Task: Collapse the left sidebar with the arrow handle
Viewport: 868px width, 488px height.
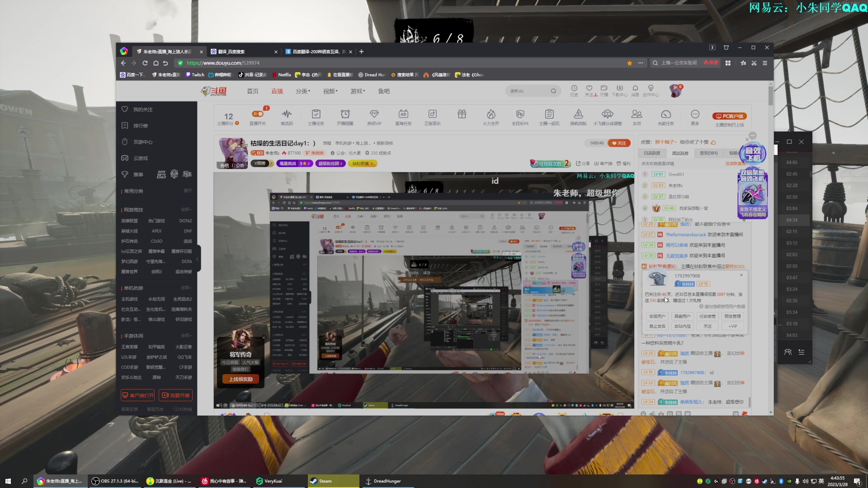Action: [x=198, y=259]
